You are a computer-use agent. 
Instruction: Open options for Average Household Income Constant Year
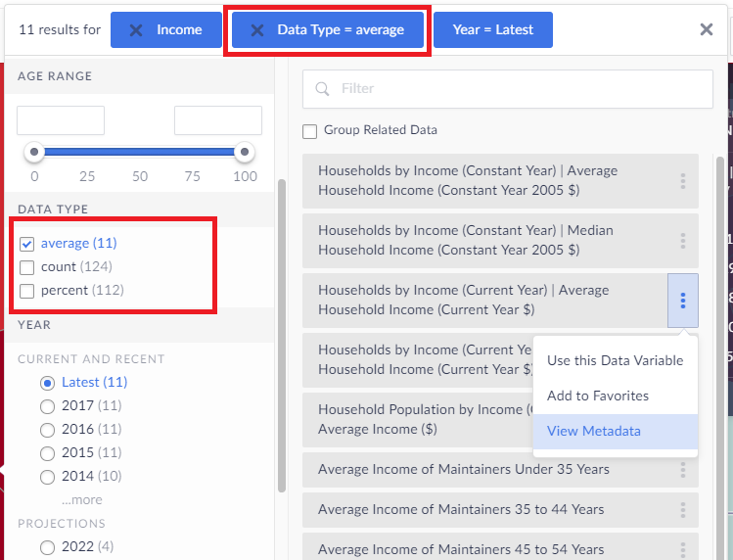(x=682, y=181)
